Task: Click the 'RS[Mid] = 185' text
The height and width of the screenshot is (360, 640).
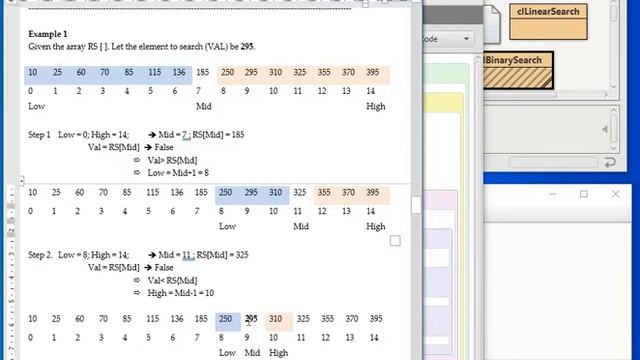Action: point(218,135)
